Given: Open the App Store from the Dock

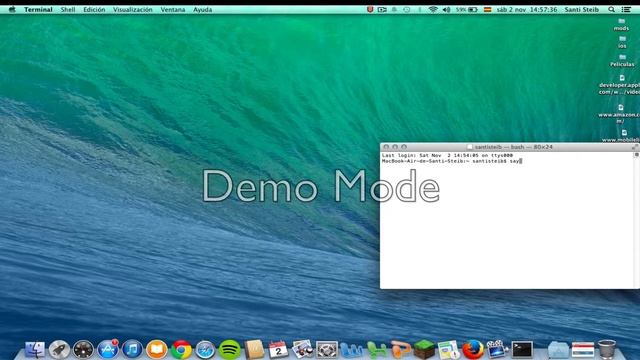Looking at the screenshot, I should [108, 350].
